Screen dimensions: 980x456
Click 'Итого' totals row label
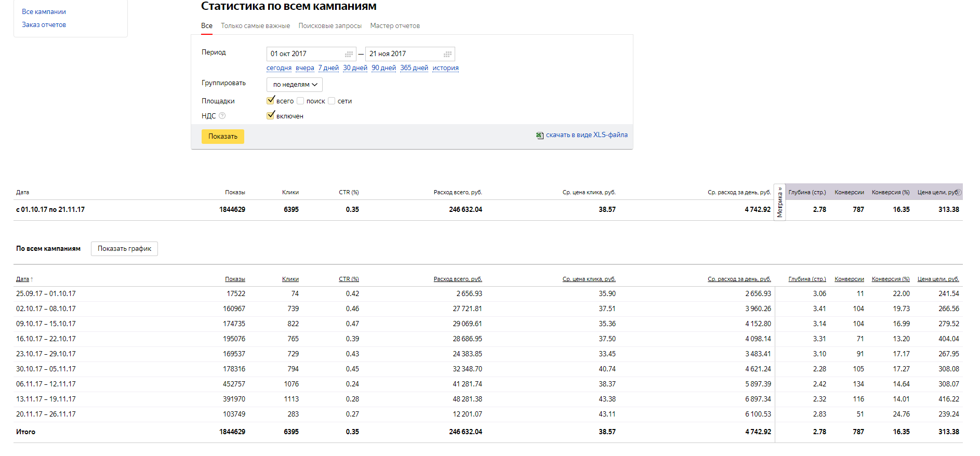pos(25,432)
